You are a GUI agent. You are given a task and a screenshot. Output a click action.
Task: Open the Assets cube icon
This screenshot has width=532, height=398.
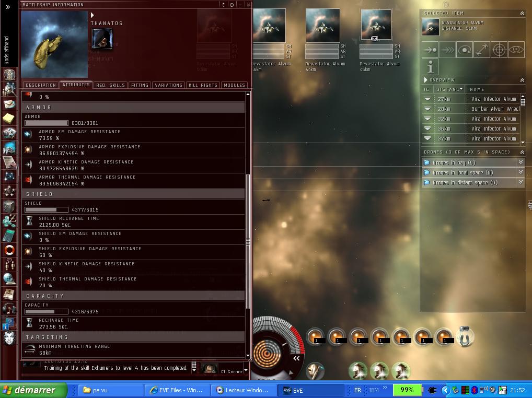[9, 206]
